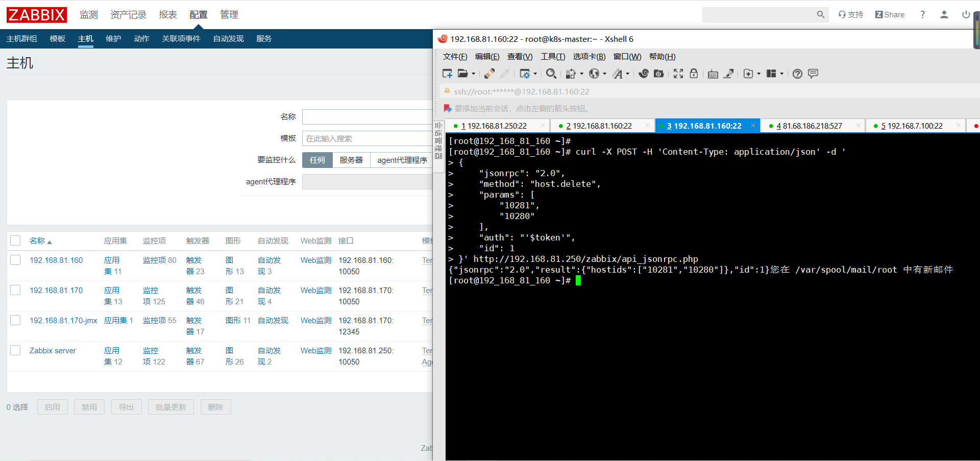Click the Open Session folder icon in Xshell
The width and height of the screenshot is (980, 461).
463,74
